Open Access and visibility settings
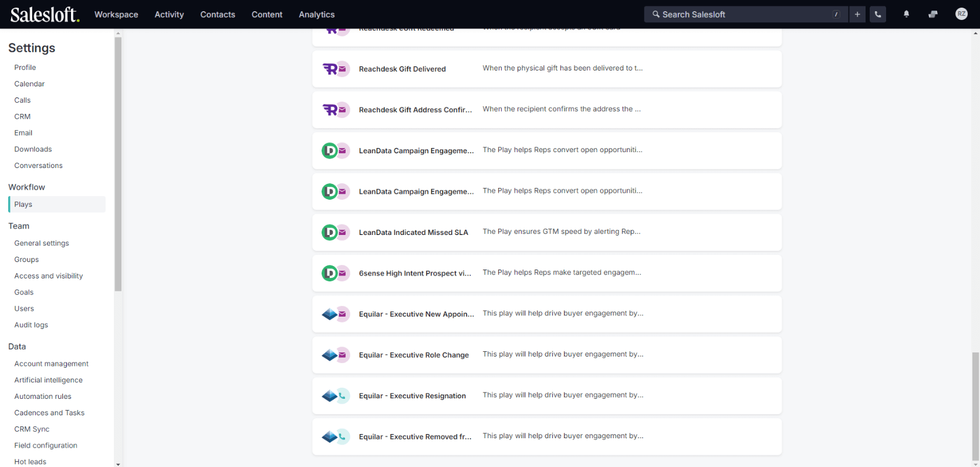Viewport: 980px width, 467px height. (x=49, y=276)
